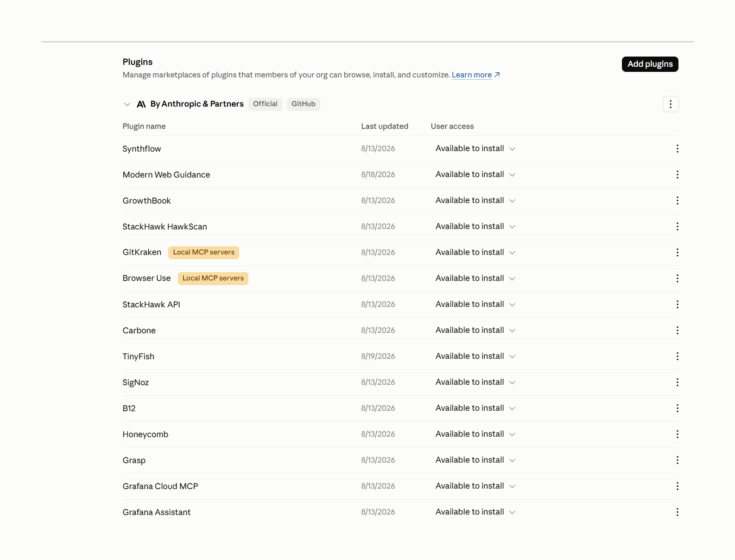Select the Grasp plugin name
Viewport: 735px width, 560px height.
(x=134, y=460)
